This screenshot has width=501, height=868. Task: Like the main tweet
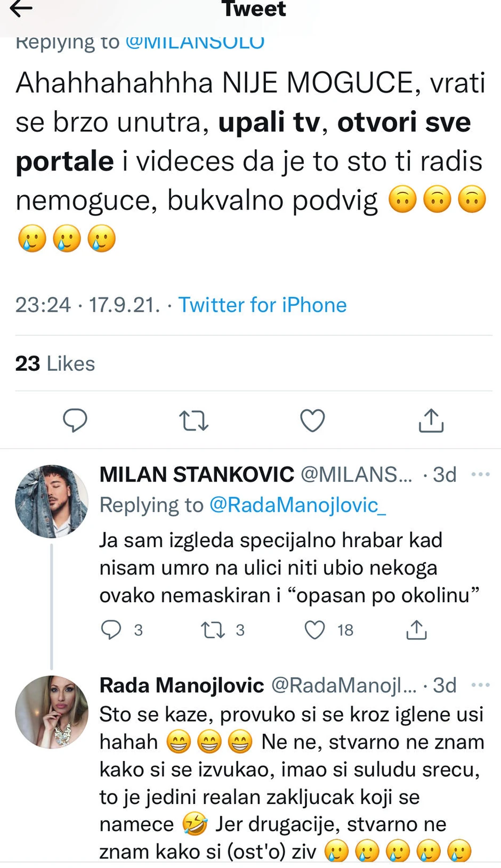coord(312,420)
